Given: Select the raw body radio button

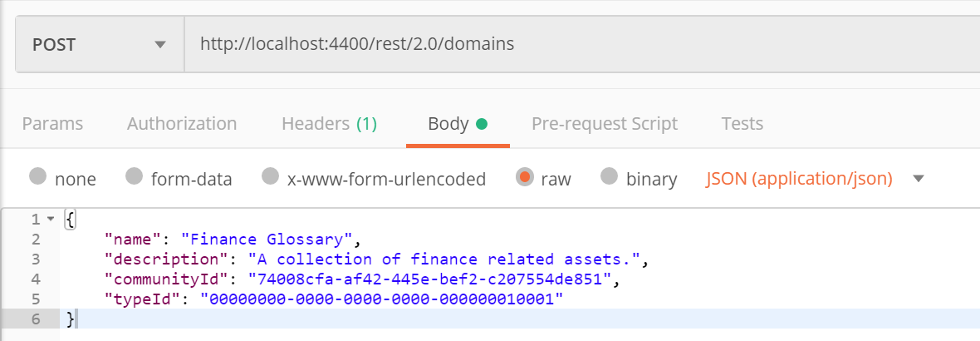Looking at the screenshot, I should pos(525,177).
